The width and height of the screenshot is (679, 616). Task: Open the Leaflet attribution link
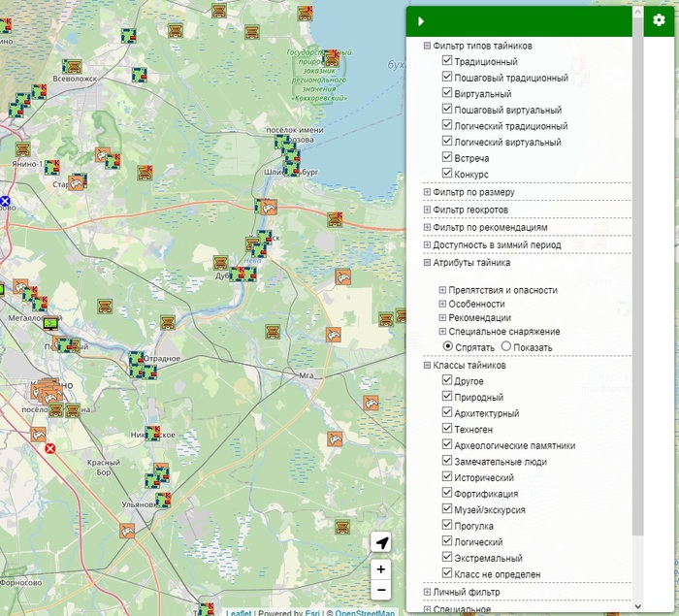click(x=239, y=612)
